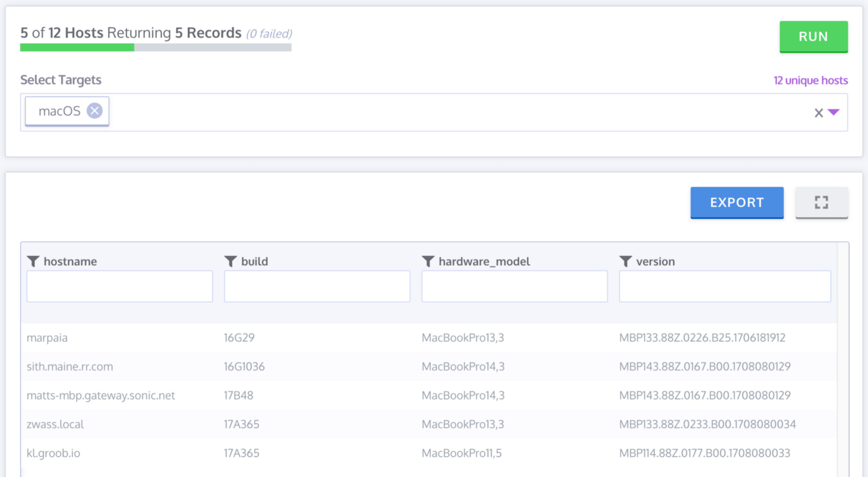
Task: Click the filter icon on the build column
Action: pyautogui.click(x=232, y=261)
